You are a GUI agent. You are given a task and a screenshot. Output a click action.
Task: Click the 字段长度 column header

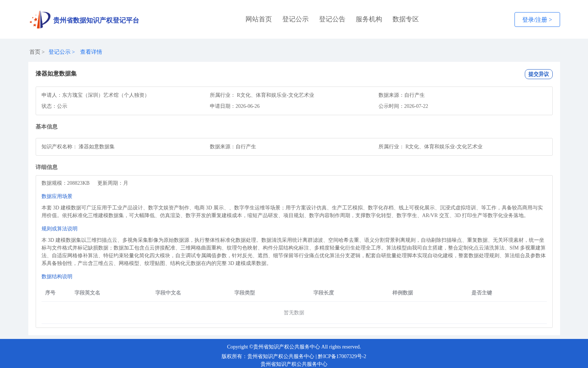[x=324, y=293]
